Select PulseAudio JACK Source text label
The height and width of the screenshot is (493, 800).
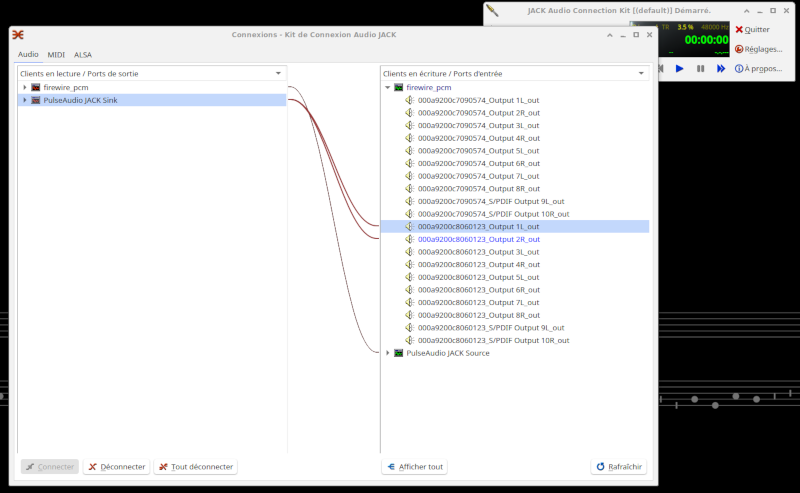[447, 353]
